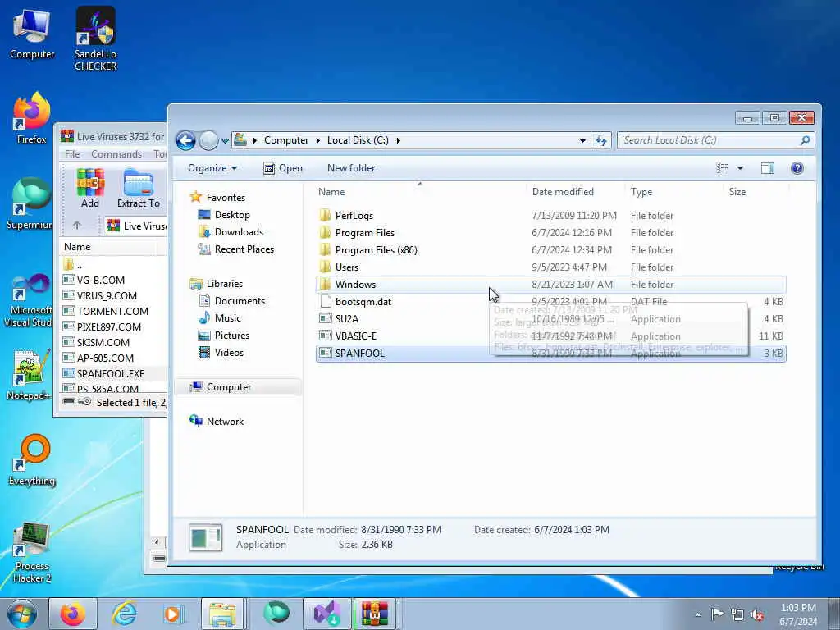Click the Windows Start button
This screenshot has width=840, height=630.
click(x=22, y=614)
